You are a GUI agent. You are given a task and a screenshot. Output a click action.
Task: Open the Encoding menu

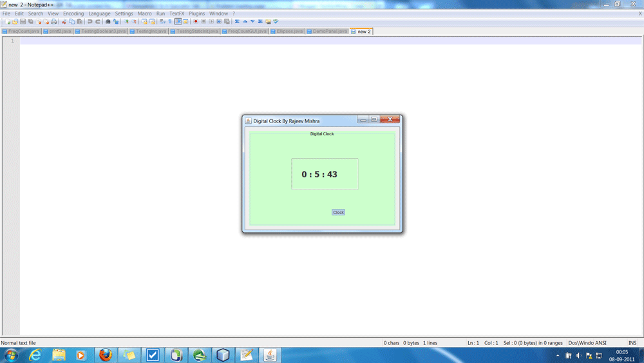[x=73, y=14]
